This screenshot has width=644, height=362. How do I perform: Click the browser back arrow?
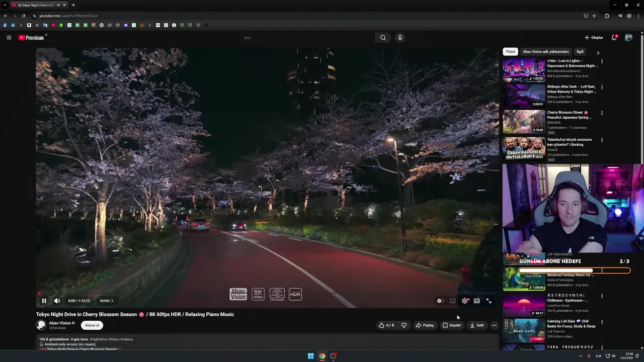(6, 16)
